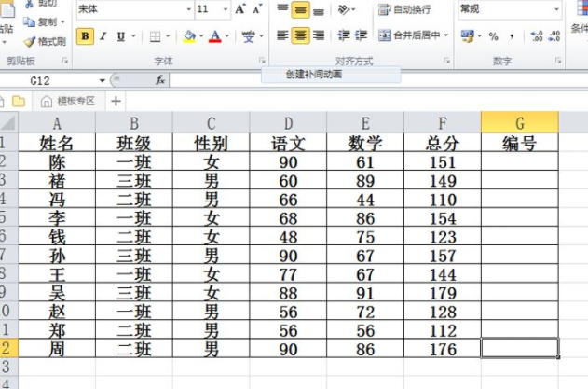Click the phonetic guide 文 icon
This screenshot has height=389, width=588.
[248, 36]
